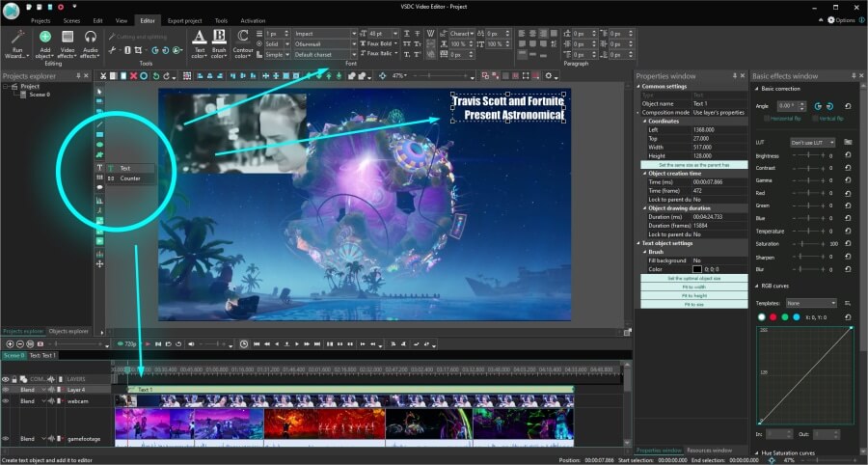The image size is (868, 465).
Task: Select the tooltip speech bubble tool
Action: coord(99,188)
